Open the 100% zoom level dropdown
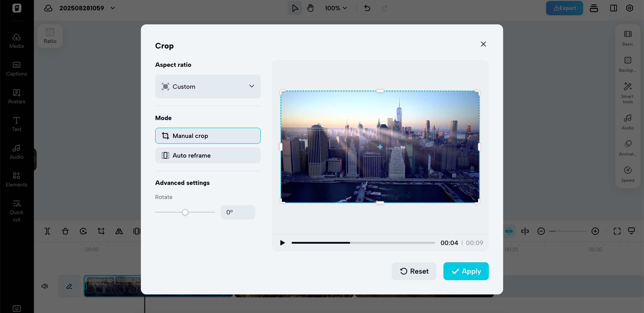This screenshot has height=313, width=644. (336, 8)
